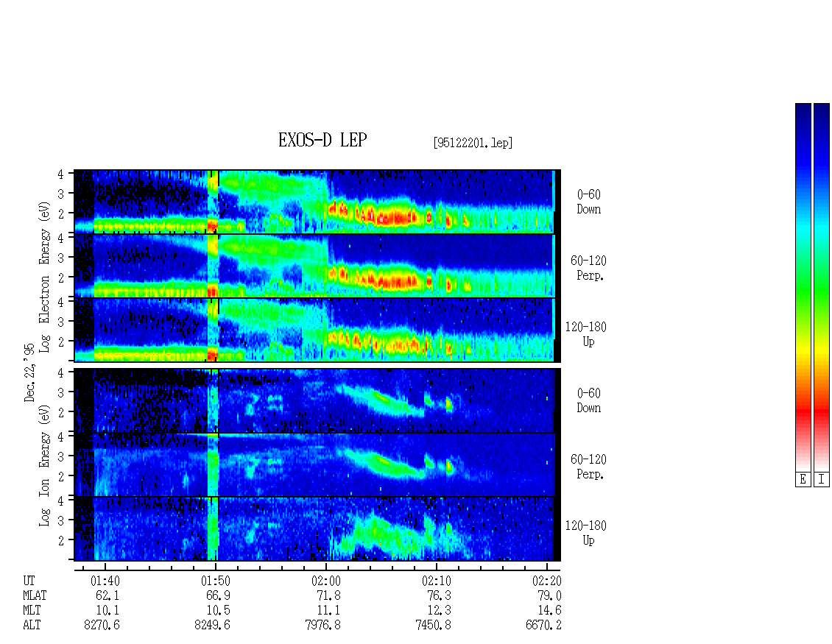The image size is (832, 644).
Task: Click the 02:00 UT time value
Action: coord(325,581)
